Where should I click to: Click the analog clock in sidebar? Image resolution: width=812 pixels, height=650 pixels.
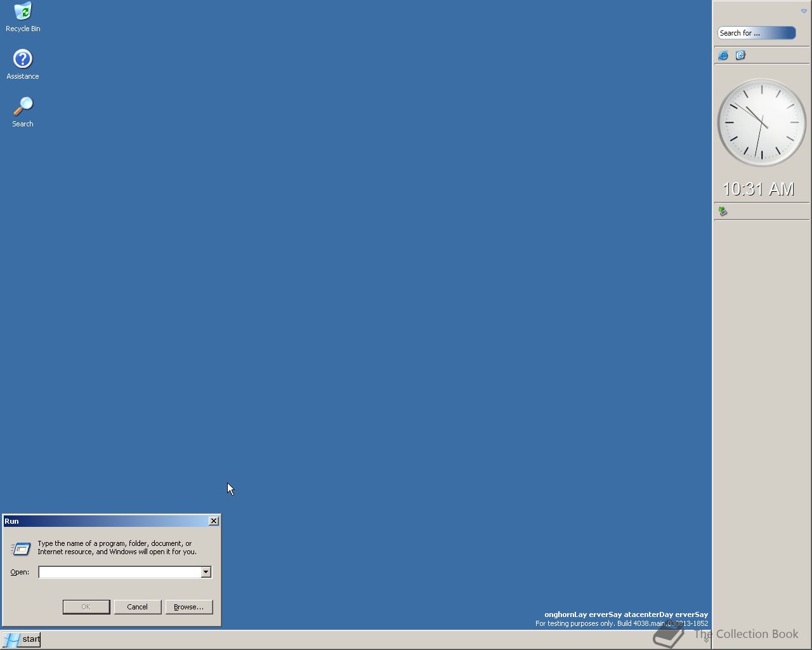pyautogui.click(x=761, y=123)
